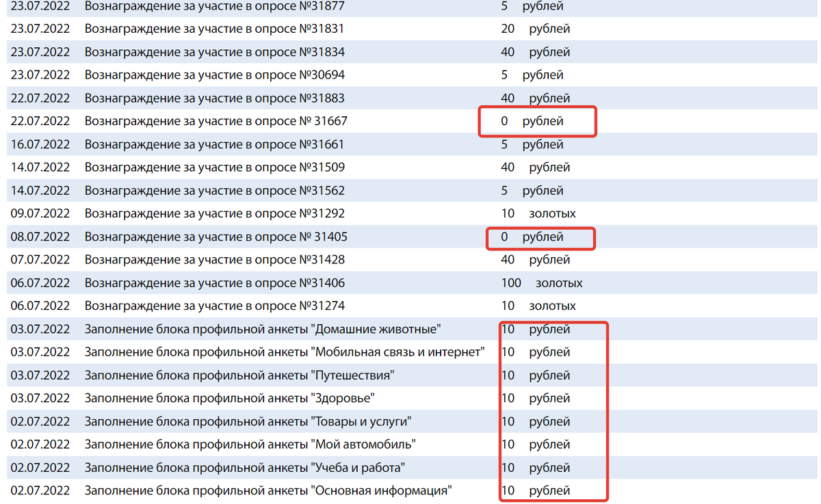The height and width of the screenshot is (504, 821).
Task: Select the "40 рублей" amount for survey №31834
Action: coord(536,52)
